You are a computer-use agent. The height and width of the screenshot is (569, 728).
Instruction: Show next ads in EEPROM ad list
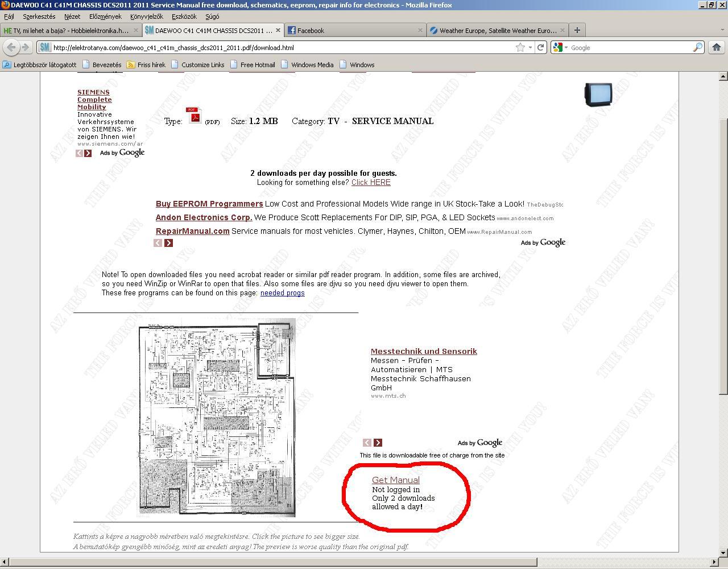[168, 243]
